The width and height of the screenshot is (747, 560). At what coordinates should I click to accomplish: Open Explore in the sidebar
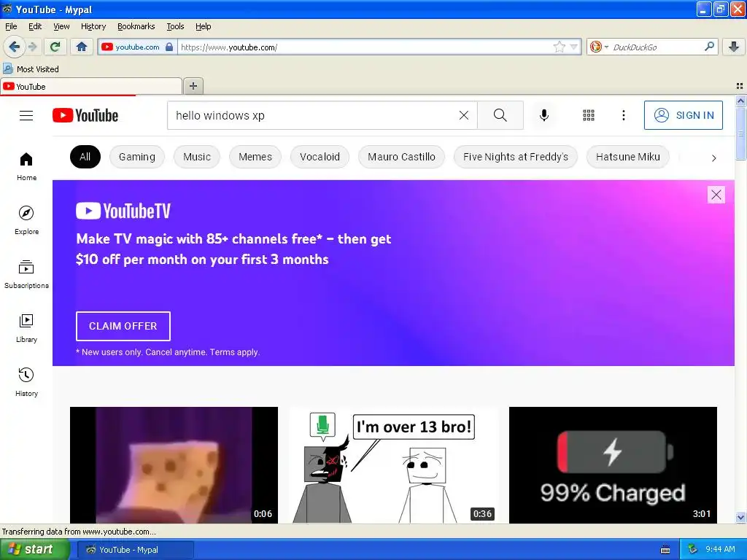26,220
